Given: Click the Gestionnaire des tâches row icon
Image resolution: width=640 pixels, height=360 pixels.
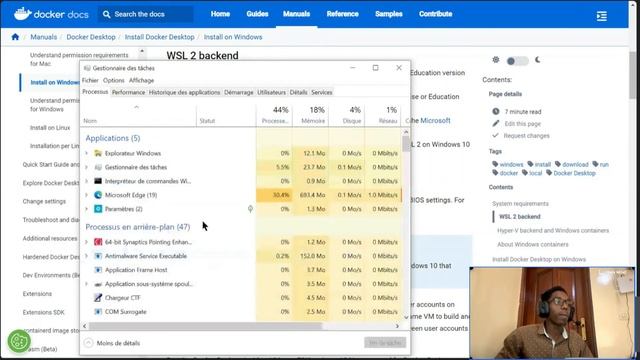Looking at the screenshot, I should [x=98, y=167].
